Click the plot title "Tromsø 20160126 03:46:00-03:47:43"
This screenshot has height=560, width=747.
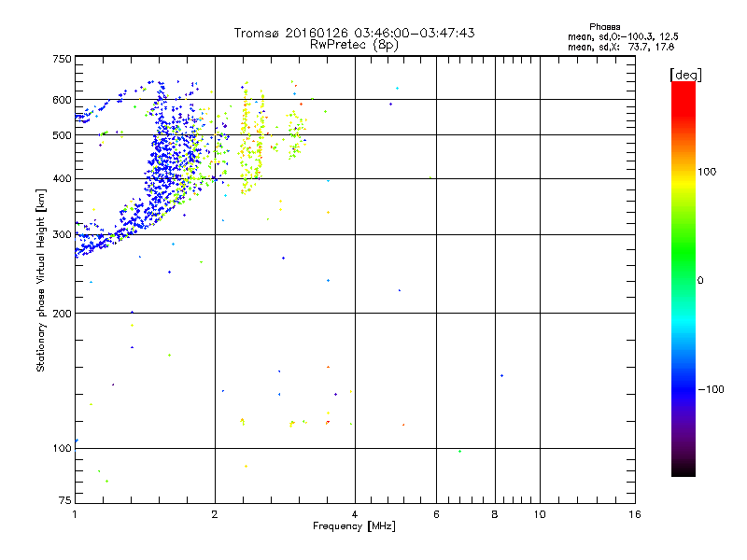point(354,33)
